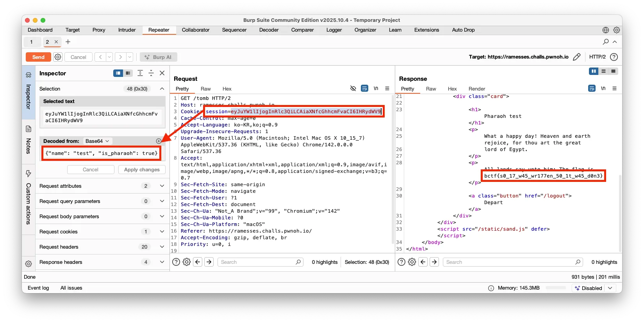This screenshot has height=322, width=644.
Task: Select the Raw tab in Request
Action: [205, 89]
